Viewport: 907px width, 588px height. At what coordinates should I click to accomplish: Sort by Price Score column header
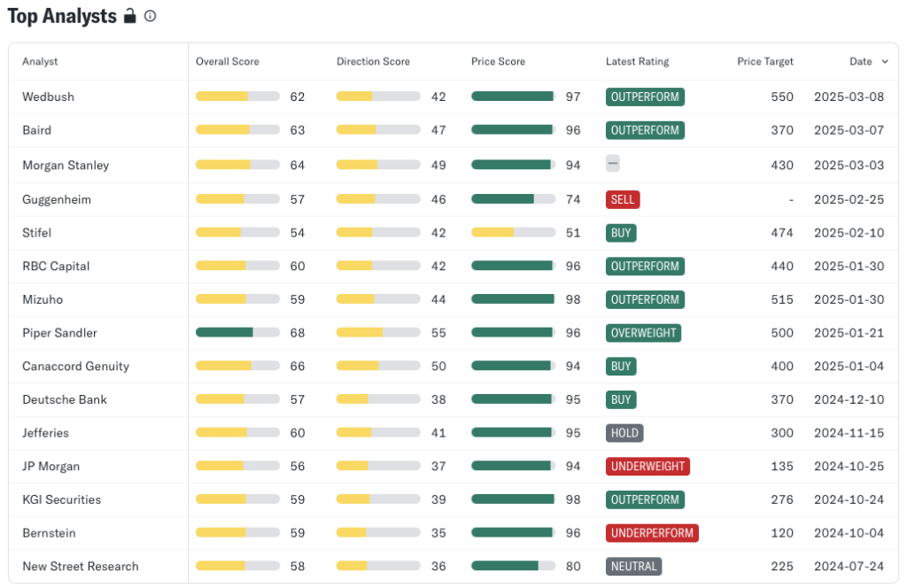[498, 61]
